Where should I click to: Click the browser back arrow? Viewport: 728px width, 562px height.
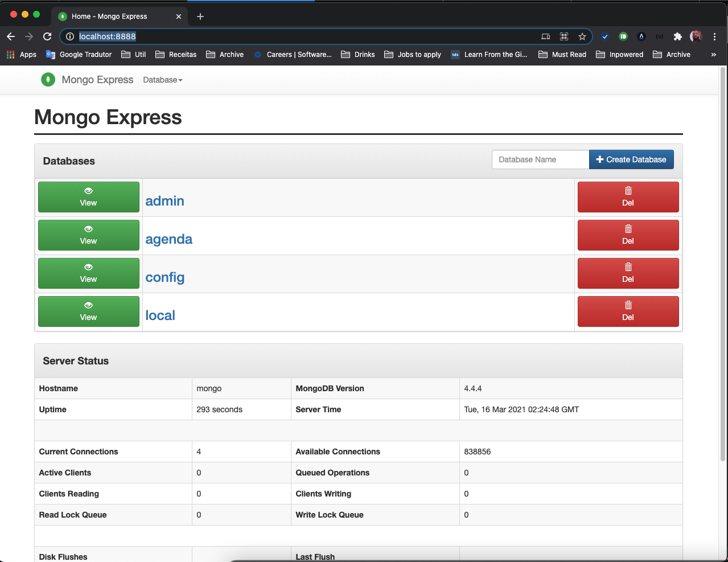click(x=11, y=36)
